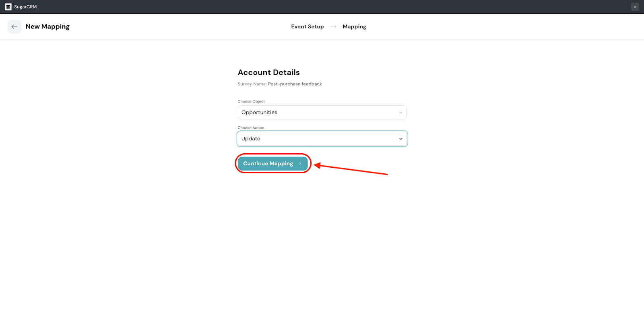The image size is (644, 331).
Task: Click the chevron icon inside Continue Mapping
Action: 300,164
